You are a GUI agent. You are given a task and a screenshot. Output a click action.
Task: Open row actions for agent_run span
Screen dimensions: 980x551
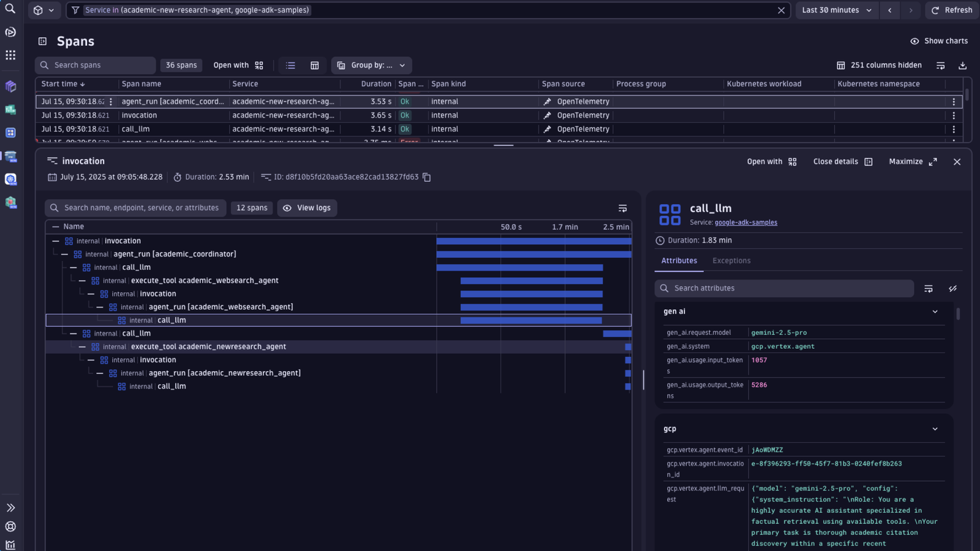coord(954,102)
